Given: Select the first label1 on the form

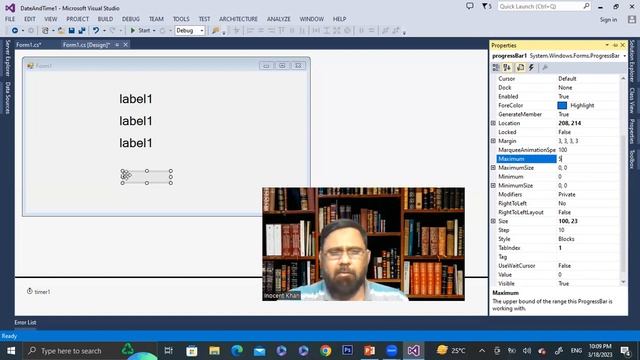Looking at the screenshot, I should 136,99.
